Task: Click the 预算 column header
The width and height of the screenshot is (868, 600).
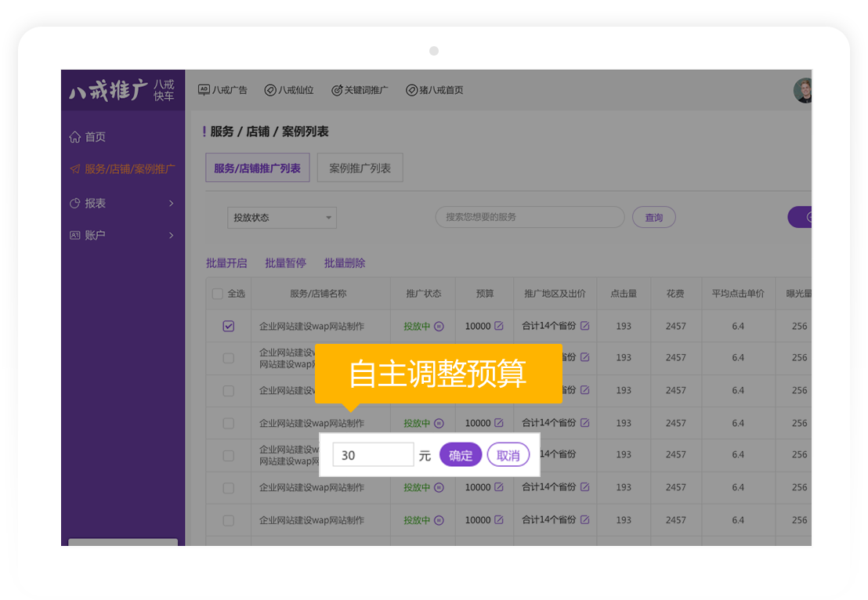Action: (x=485, y=294)
